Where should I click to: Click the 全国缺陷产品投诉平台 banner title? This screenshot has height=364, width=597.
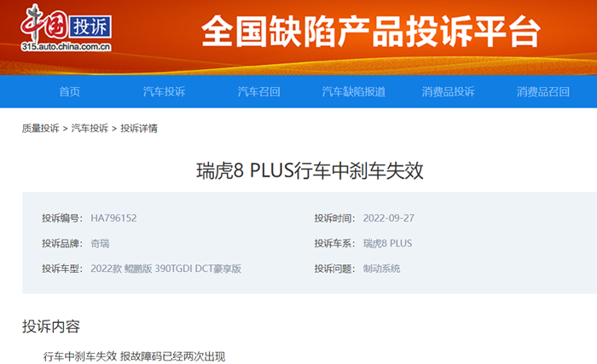tap(371, 32)
